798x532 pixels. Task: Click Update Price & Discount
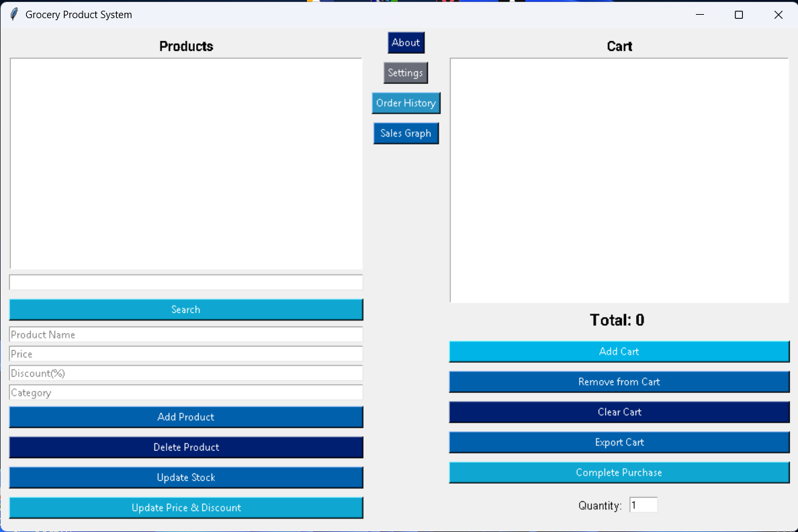(x=185, y=508)
